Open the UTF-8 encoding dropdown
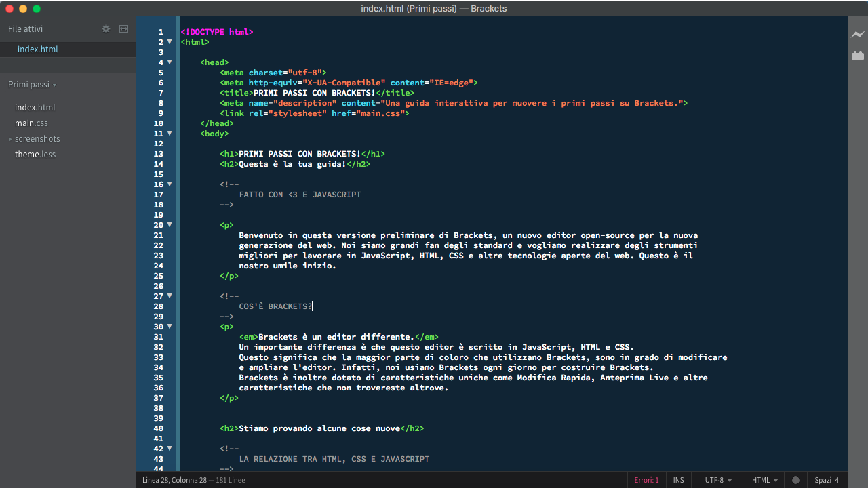Viewport: 868px width, 488px height. (718, 480)
